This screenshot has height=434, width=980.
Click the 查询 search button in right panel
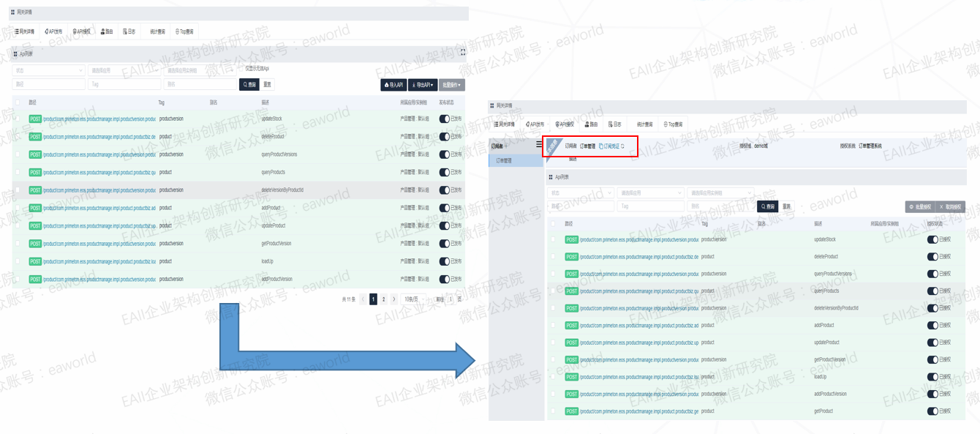tap(766, 207)
